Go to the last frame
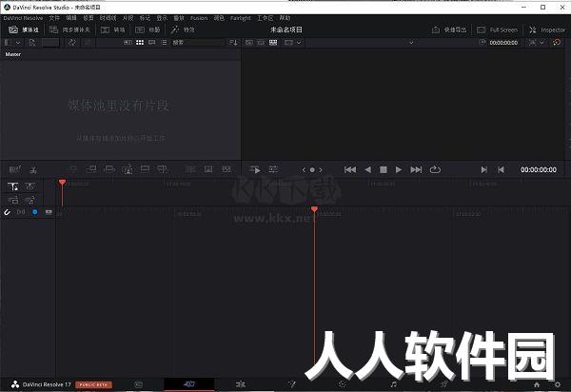The image size is (571, 392). point(416,169)
